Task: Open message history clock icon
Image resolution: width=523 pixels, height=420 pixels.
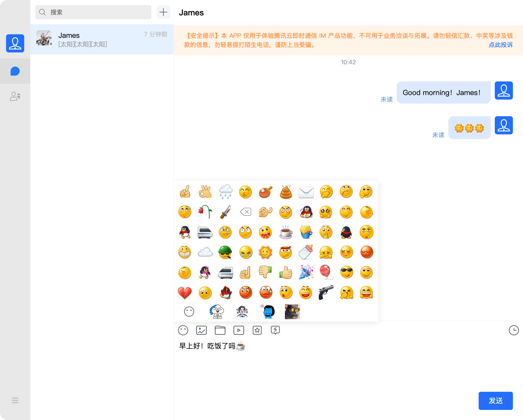Action: coord(514,330)
